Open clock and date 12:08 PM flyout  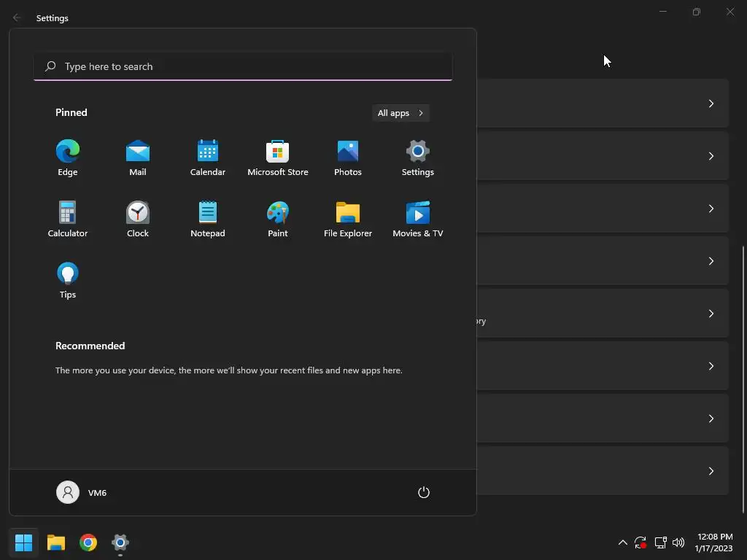point(714,542)
